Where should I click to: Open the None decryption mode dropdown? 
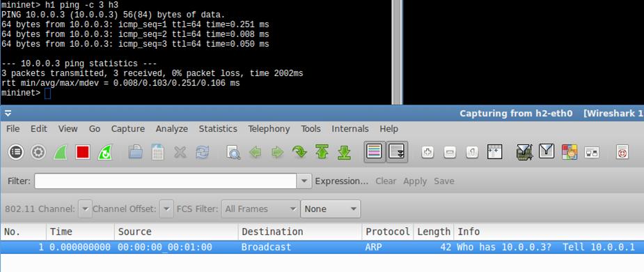pos(331,209)
